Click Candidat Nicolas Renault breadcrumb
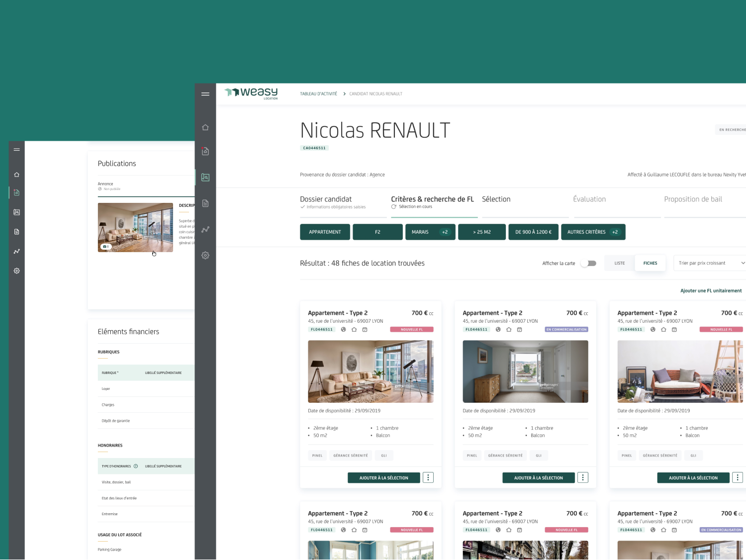746x560 pixels. [375, 93]
